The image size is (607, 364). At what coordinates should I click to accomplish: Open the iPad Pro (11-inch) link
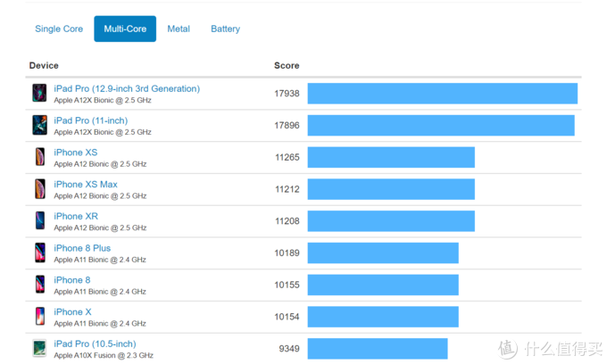click(x=90, y=120)
